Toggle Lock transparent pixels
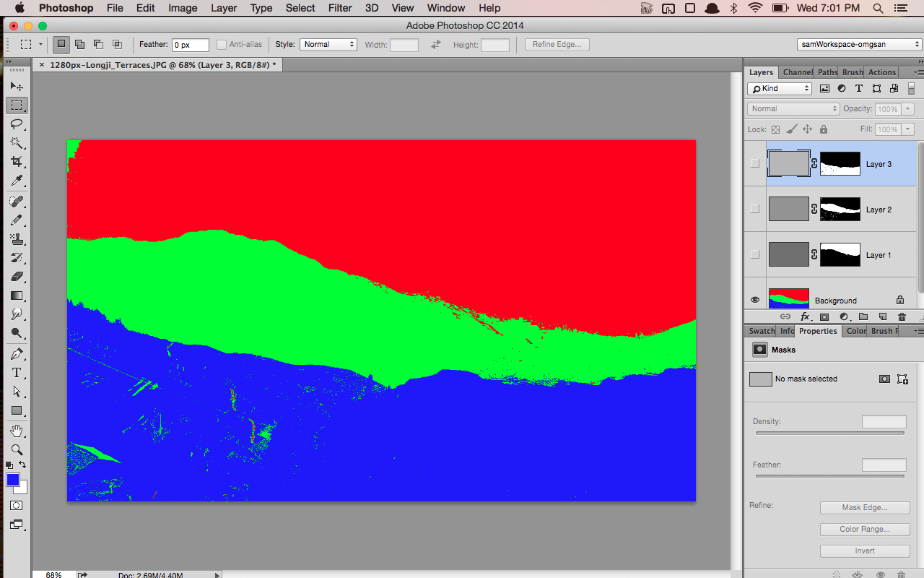The height and width of the screenshot is (578, 924). tap(775, 129)
